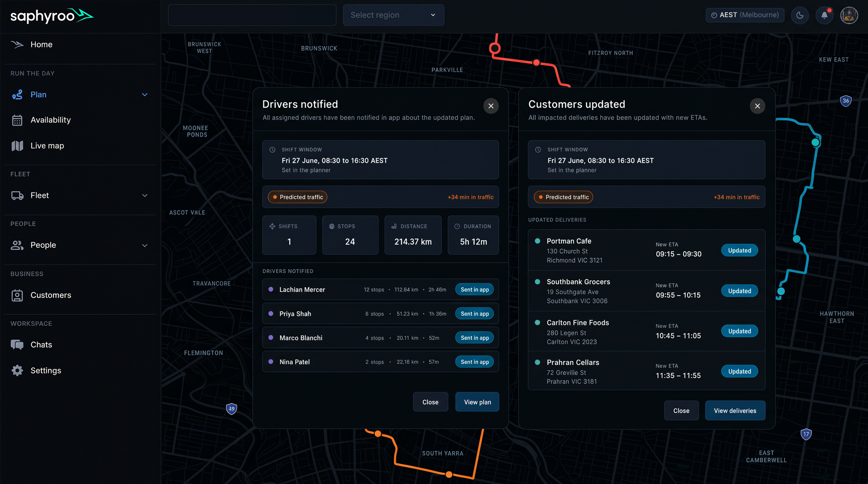
Task: Click Updated badge for Carlton Fine Foods
Action: [739, 331]
